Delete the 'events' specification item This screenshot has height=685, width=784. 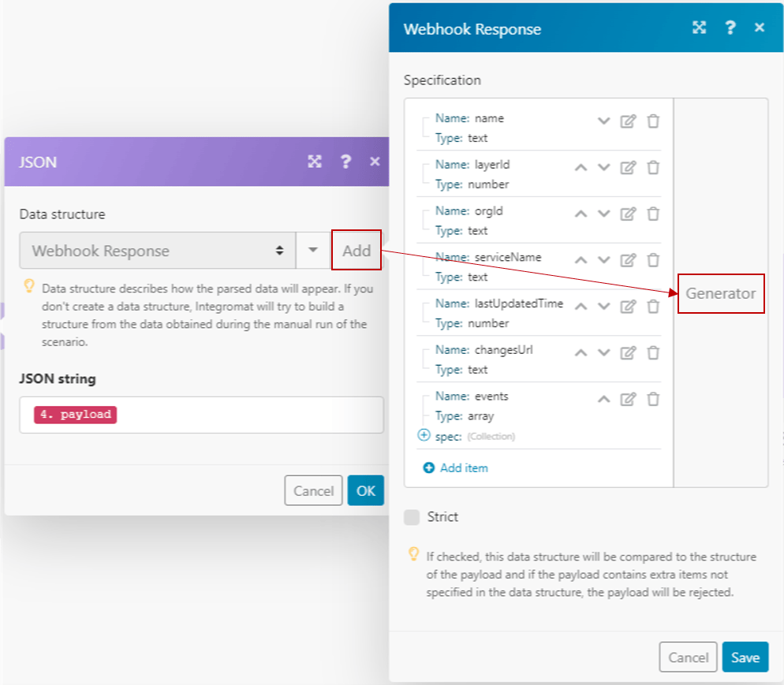click(653, 399)
